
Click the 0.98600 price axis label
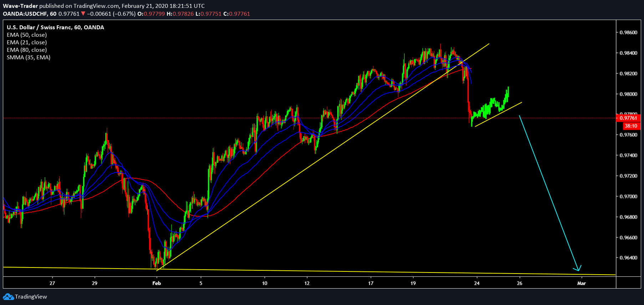pyautogui.click(x=628, y=32)
